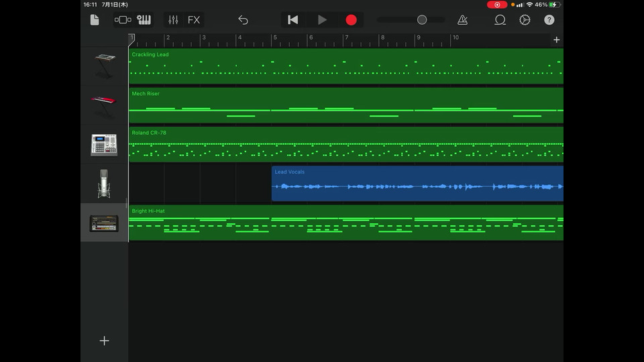
Task: Select the Lead Vocals audio region
Action: click(x=417, y=184)
